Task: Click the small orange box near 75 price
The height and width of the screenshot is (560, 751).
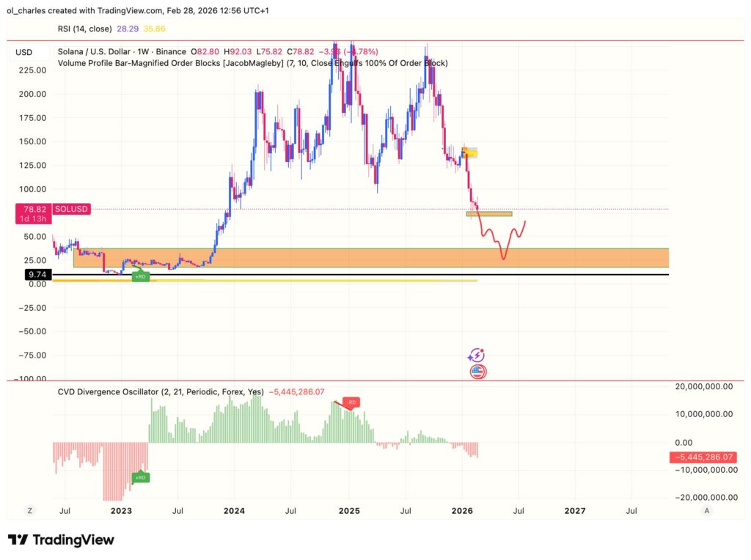Action: (x=489, y=214)
